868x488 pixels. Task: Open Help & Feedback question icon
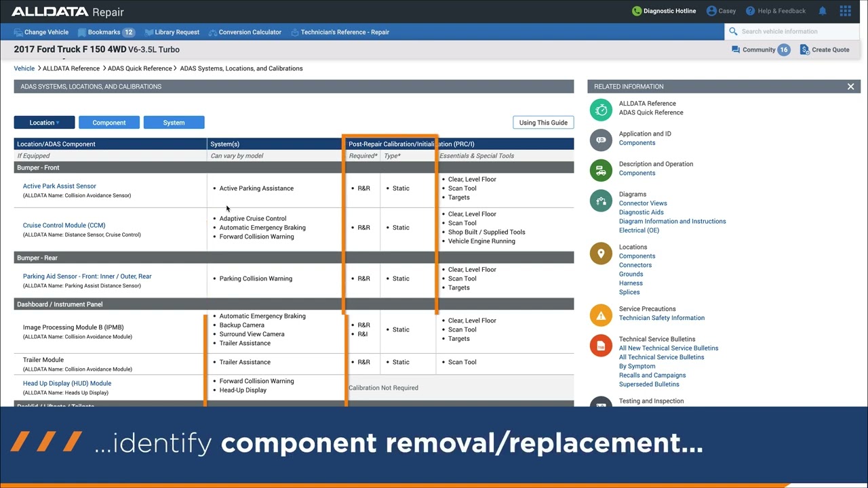click(750, 11)
